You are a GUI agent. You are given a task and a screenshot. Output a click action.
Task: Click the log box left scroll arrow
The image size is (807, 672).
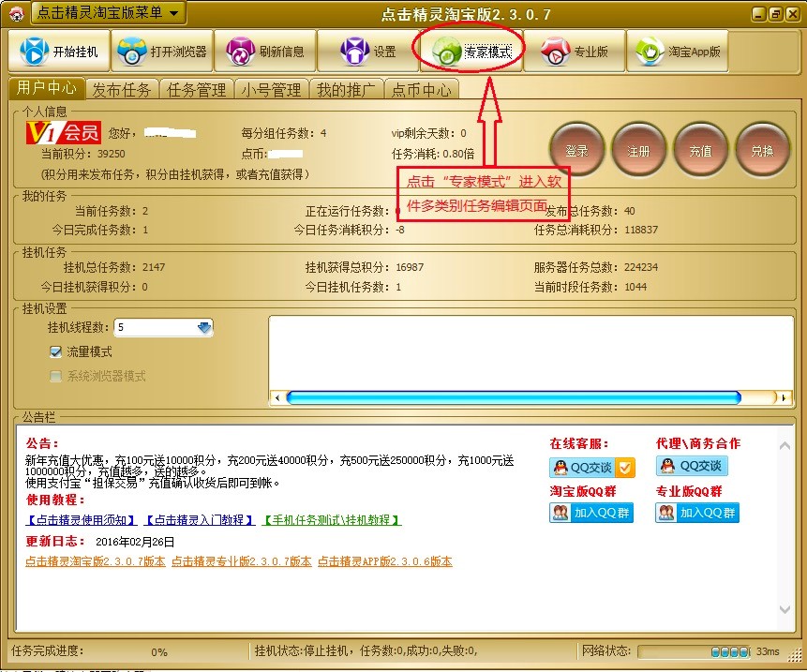(277, 397)
